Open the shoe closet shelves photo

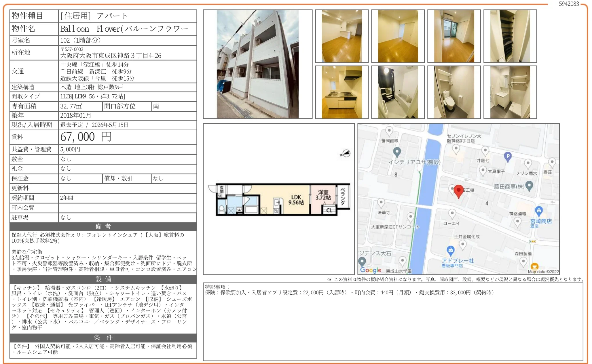coord(510,36)
